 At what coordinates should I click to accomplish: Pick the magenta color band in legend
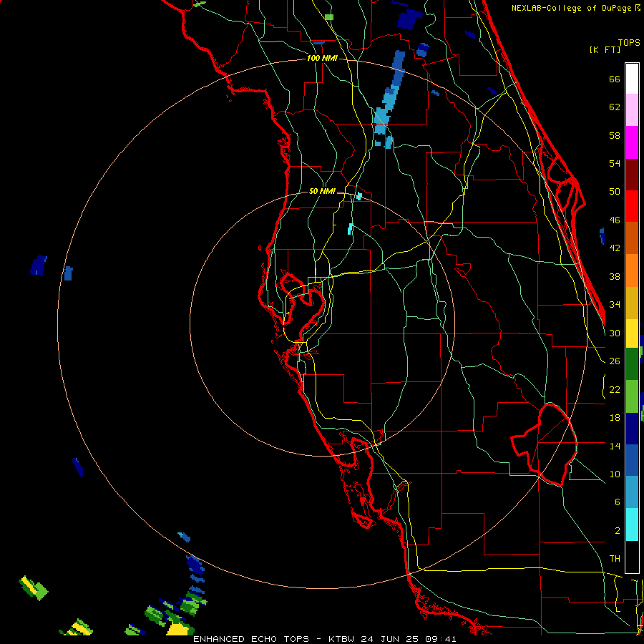point(632,142)
